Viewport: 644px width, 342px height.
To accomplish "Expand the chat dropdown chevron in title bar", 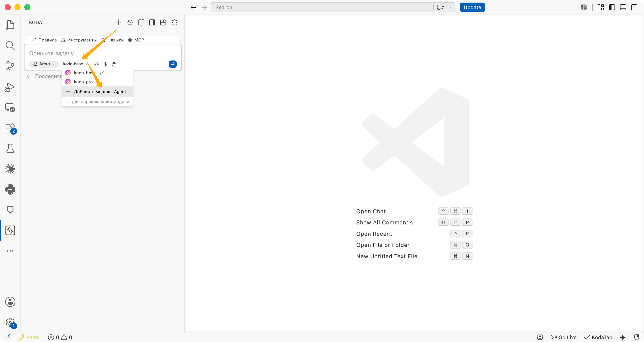I will tap(451, 7).
